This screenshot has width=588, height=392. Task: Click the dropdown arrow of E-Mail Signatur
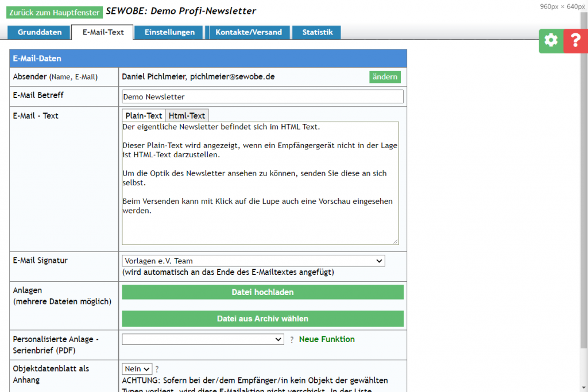[380, 261]
